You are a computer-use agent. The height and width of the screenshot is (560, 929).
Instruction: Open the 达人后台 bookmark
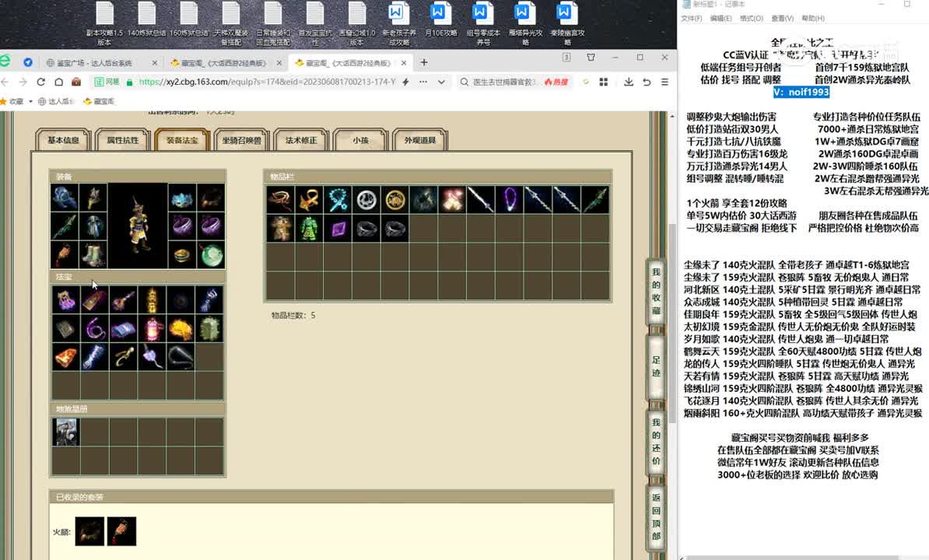[x=56, y=101]
